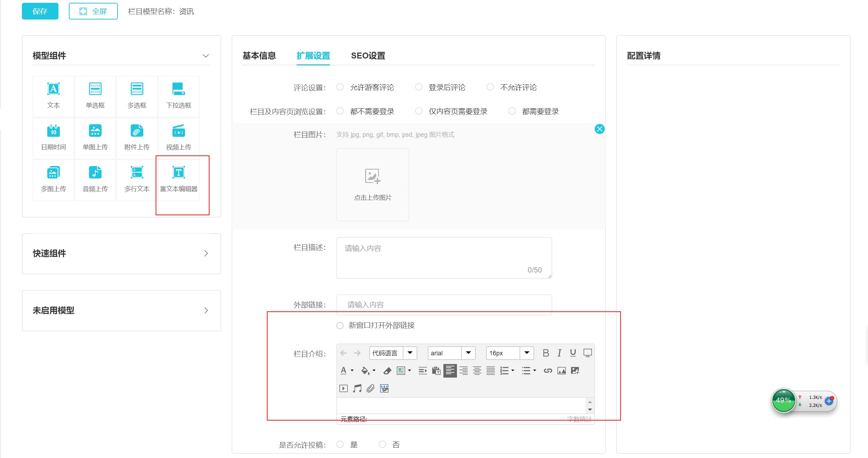Switch to the 基本信息 tab
Viewport: 868px width, 458px height.
pyautogui.click(x=259, y=56)
